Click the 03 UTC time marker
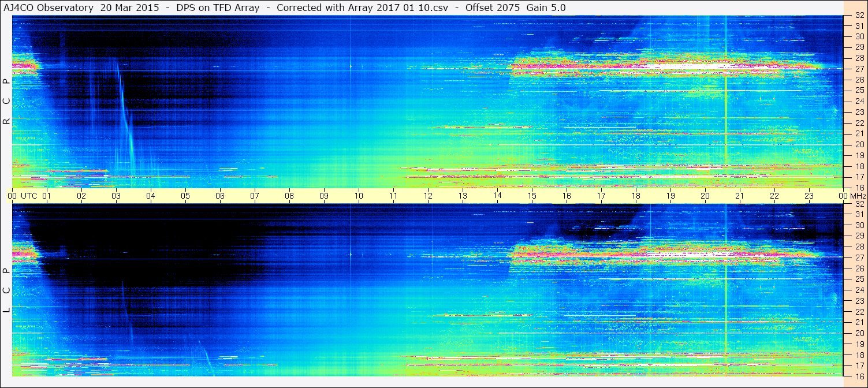Image resolution: width=868 pixels, height=388 pixels. (116, 196)
